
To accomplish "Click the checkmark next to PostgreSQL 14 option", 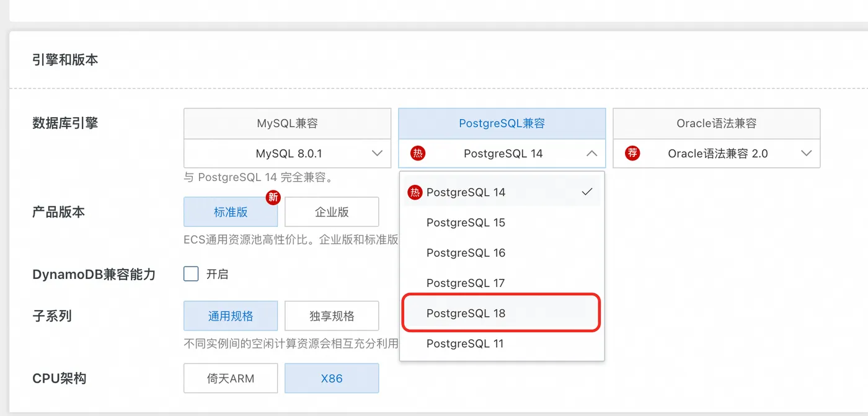I will pos(587,192).
